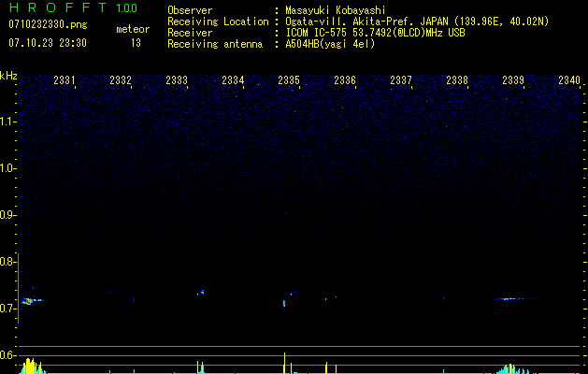
Task: Click the date stamp 07.10.23 23:30
Action: point(48,43)
